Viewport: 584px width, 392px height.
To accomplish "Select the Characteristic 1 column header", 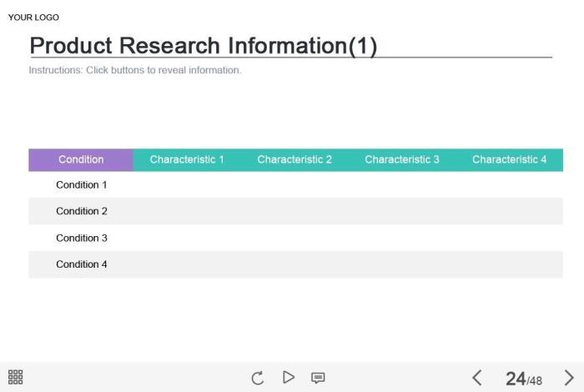I will tap(187, 159).
